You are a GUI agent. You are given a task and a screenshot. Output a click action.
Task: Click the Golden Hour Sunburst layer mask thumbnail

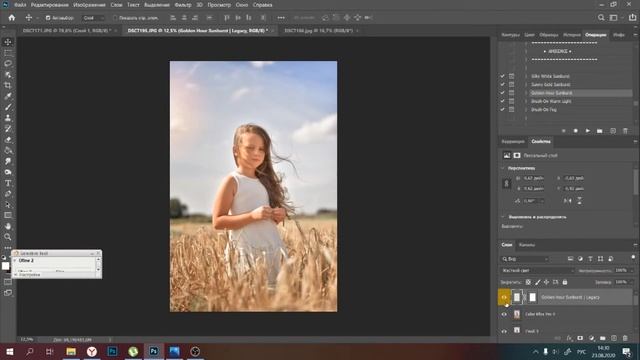(532, 297)
